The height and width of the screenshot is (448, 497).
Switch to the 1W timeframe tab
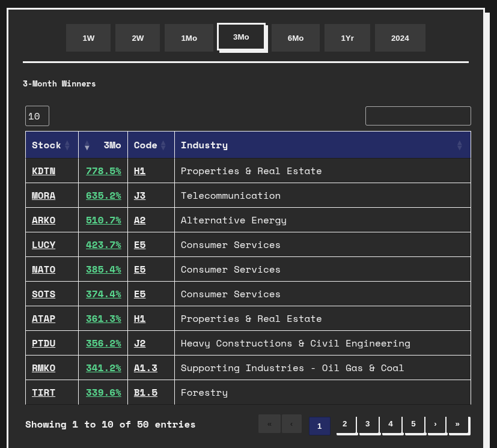coord(88,38)
